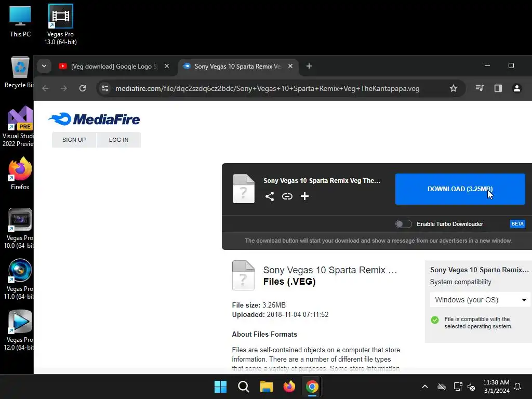Open Firefox from the taskbar

click(289, 387)
